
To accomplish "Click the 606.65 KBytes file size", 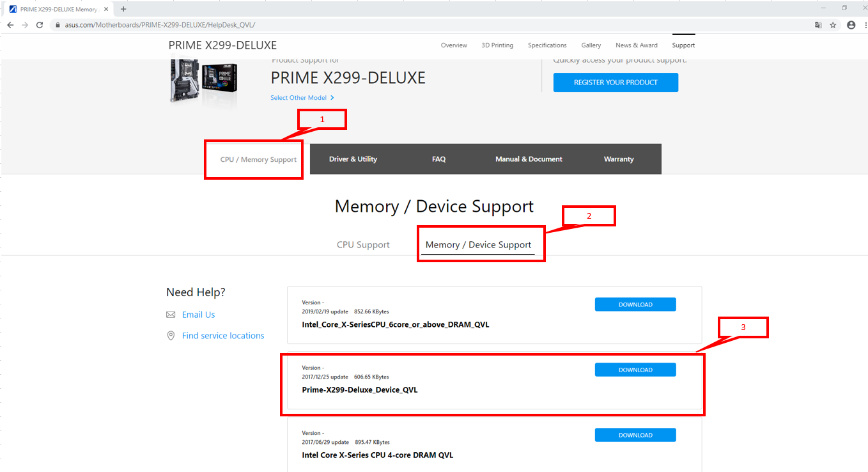I will coord(371,377).
